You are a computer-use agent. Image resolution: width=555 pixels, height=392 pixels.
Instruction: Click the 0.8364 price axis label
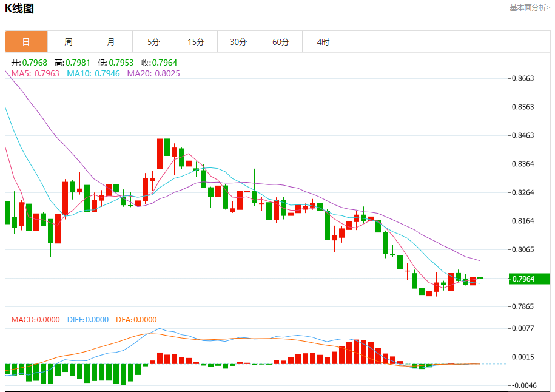click(523, 164)
